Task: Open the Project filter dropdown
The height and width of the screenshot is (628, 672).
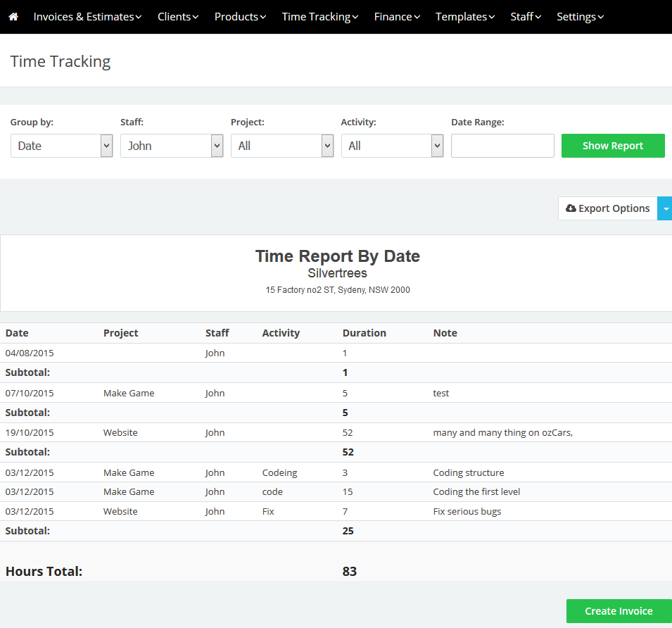Action: 281,146
